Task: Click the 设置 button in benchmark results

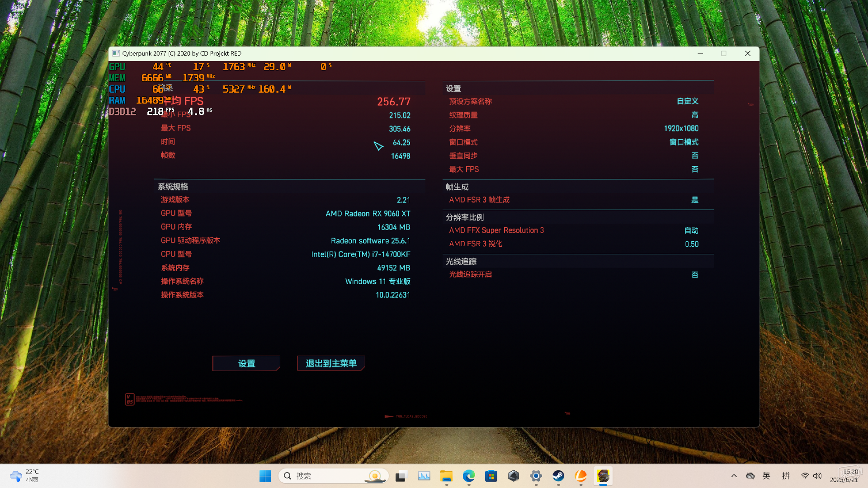Action: 246,363
